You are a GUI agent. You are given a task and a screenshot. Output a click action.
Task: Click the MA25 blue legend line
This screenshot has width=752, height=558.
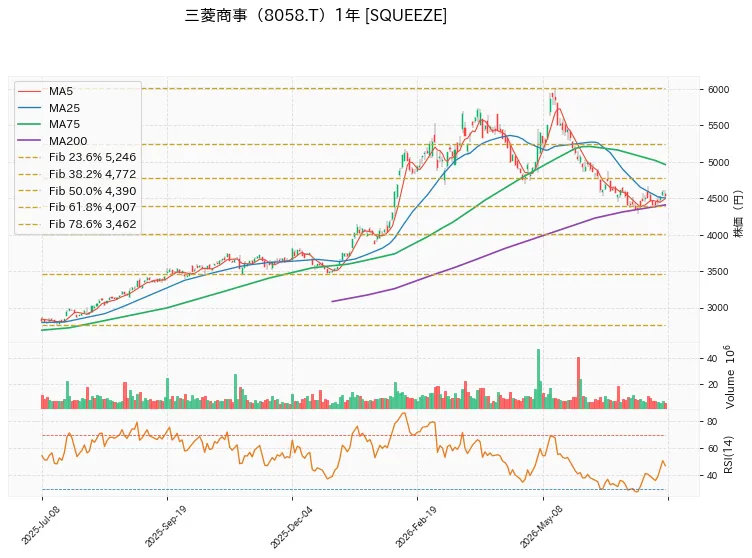pyautogui.click(x=29, y=108)
